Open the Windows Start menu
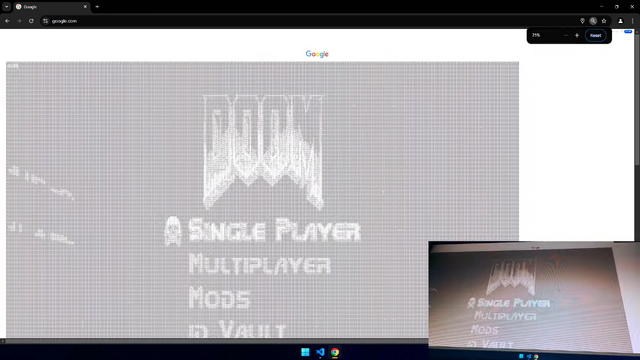This screenshot has height=360, width=640. [x=305, y=352]
